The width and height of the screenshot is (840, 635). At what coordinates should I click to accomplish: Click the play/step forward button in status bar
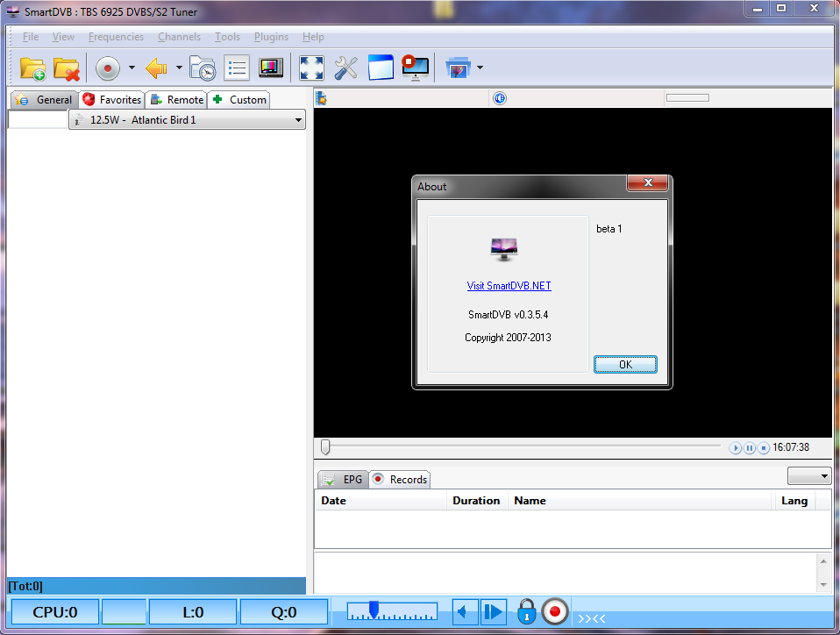[x=494, y=612]
